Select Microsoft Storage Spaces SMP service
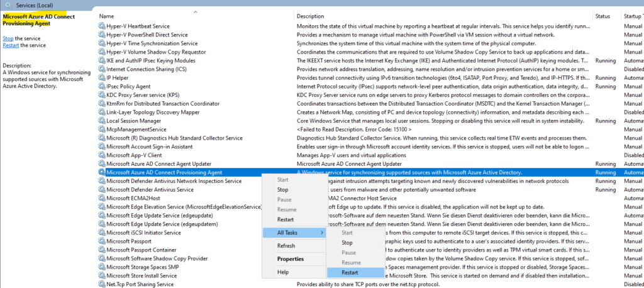 pos(143,267)
